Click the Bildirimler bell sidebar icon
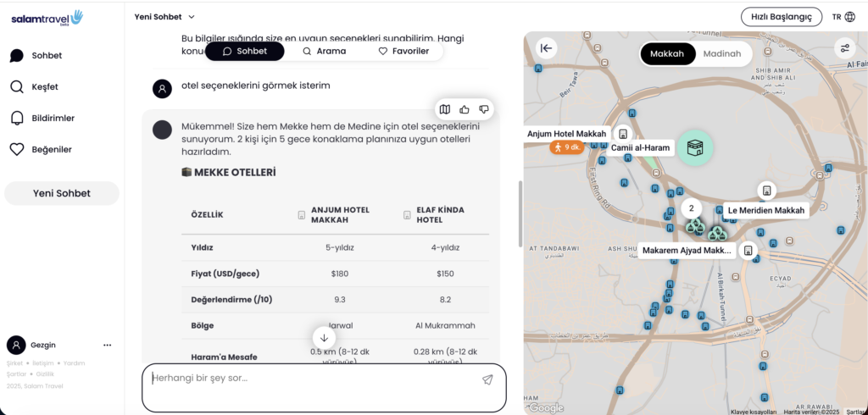This screenshot has height=415, width=868. coord(17,119)
